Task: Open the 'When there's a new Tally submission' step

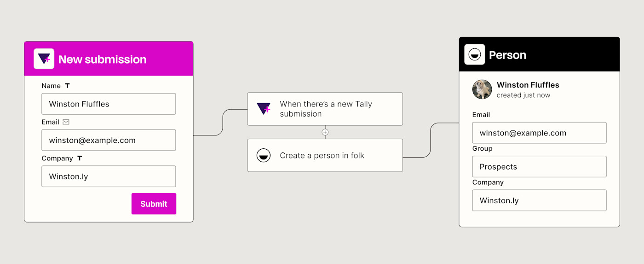Action: click(325, 109)
